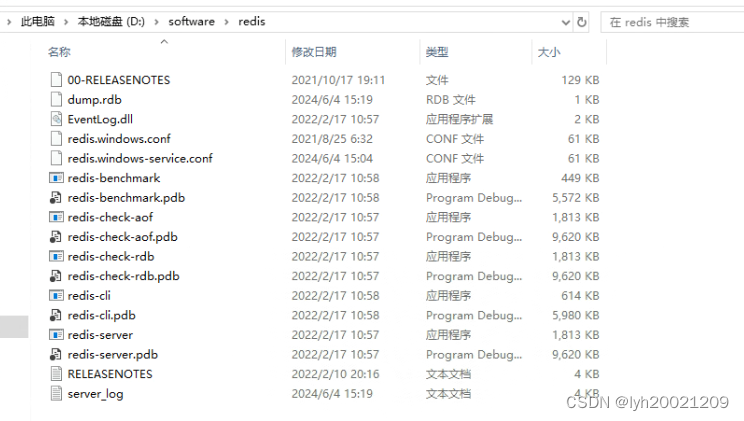Expand the chevron after 此电脑 breadcrumb
The height and width of the screenshot is (421, 744).
point(66,22)
